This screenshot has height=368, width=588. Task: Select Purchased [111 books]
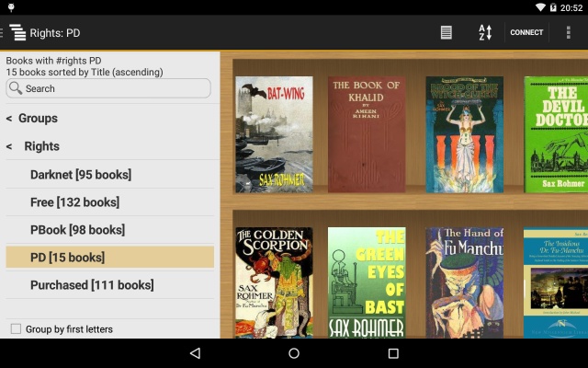pos(109,285)
